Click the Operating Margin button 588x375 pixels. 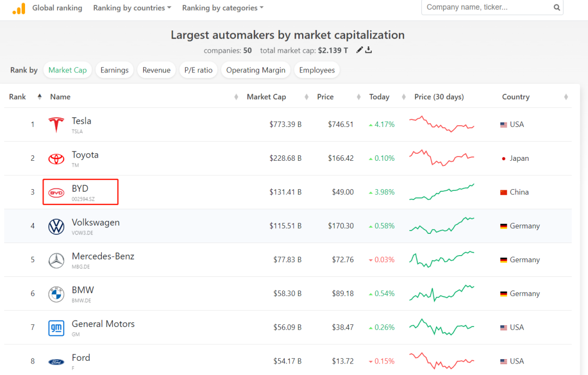[255, 70]
